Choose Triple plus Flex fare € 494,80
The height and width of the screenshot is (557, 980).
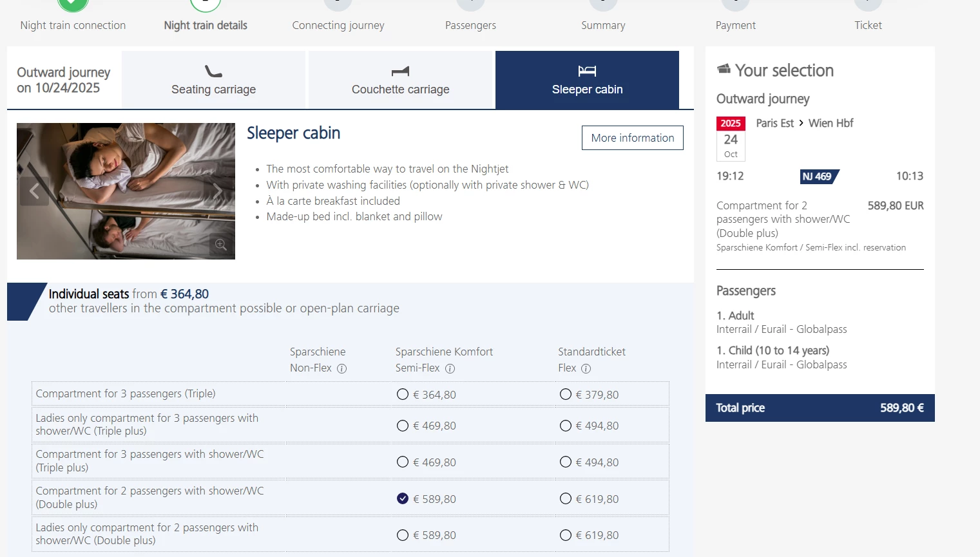(x=566, y=462)
